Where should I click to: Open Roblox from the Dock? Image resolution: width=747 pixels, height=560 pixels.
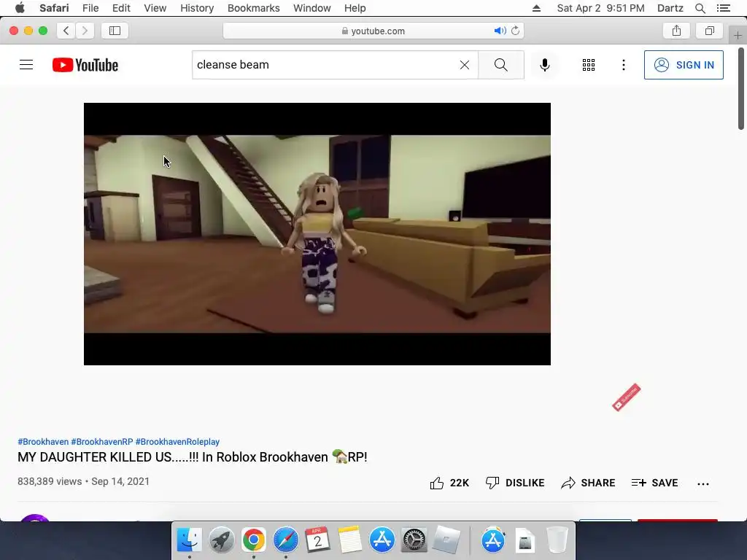tap(446, 540)
